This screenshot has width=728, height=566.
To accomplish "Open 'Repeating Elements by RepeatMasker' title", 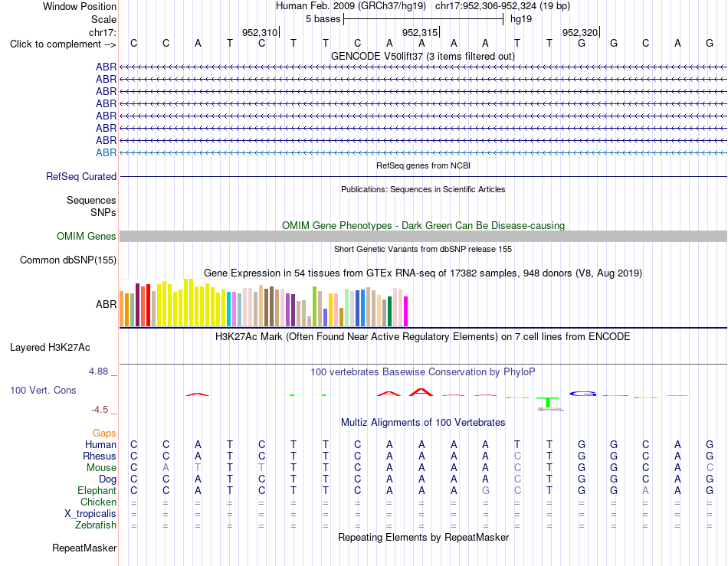I will (x=423, y=538).
